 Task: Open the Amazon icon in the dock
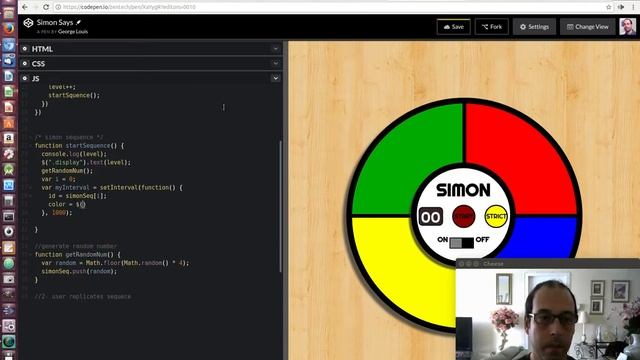tap(9, 138)
